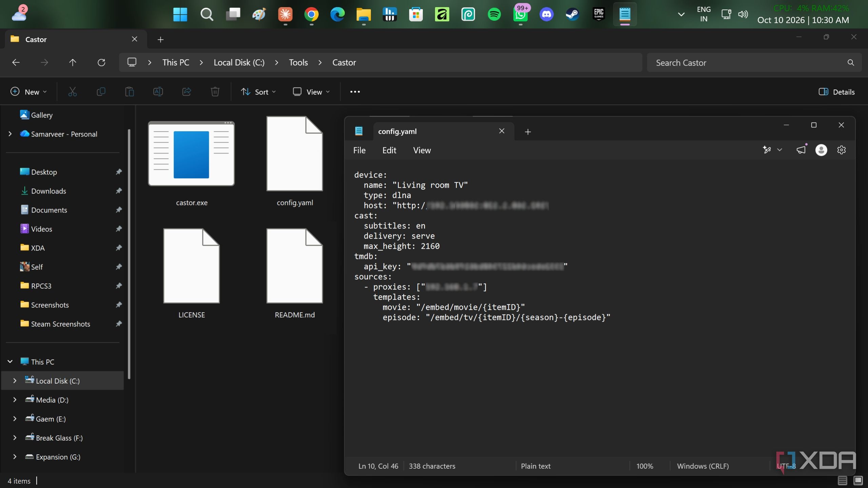Screen dimensions: 868x488
Task: Expand Samarveer - Personal tree node
Action: (x=10, y=134)
